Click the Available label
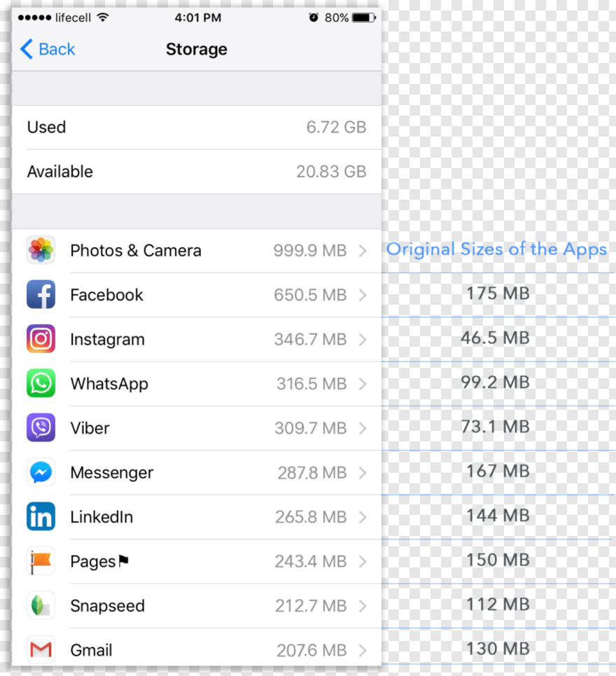616x676 pixels. (60, 172)
